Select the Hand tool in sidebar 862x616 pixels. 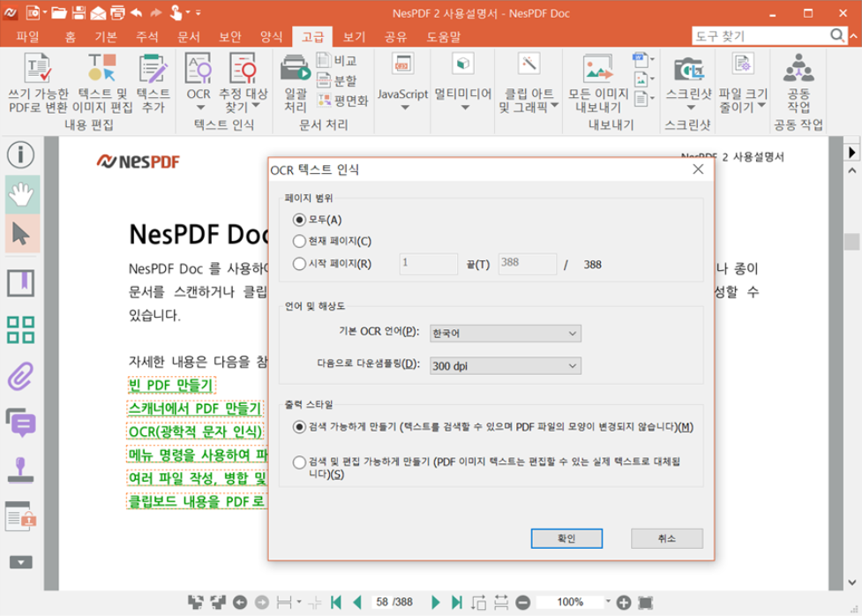[21, 194]
